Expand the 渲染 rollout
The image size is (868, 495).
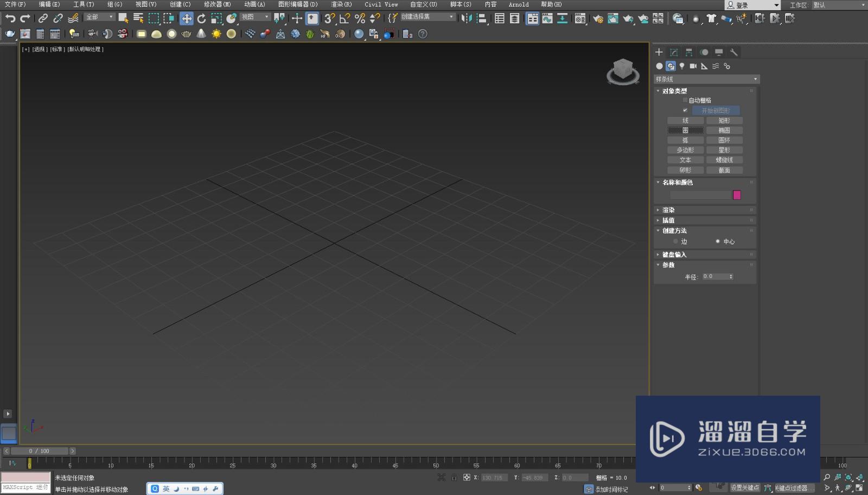click(668, 210)
